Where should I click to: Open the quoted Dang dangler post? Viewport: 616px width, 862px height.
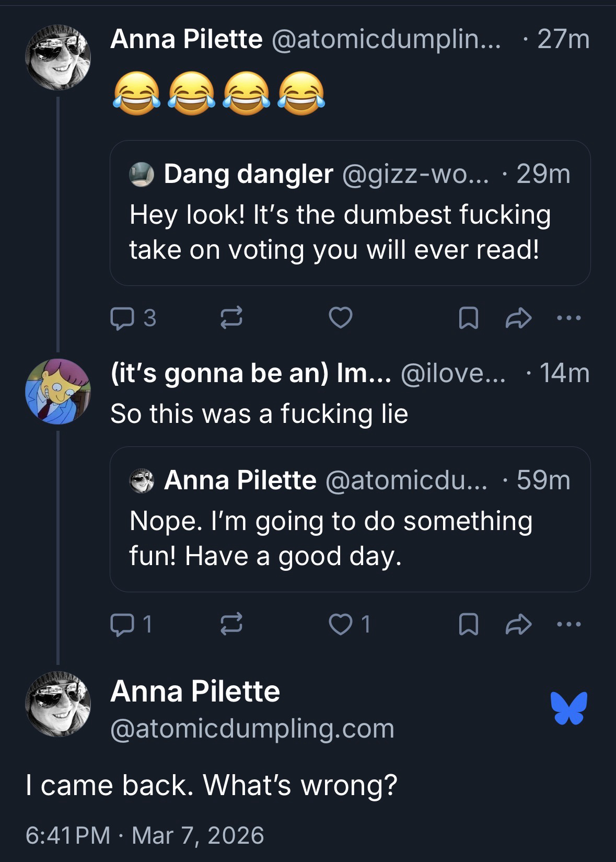click(x=350, y=232)
